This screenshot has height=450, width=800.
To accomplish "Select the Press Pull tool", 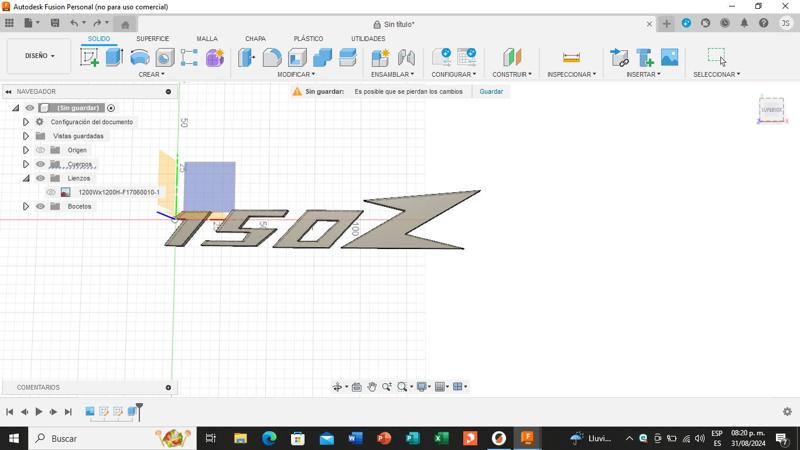I will point(246,57).
